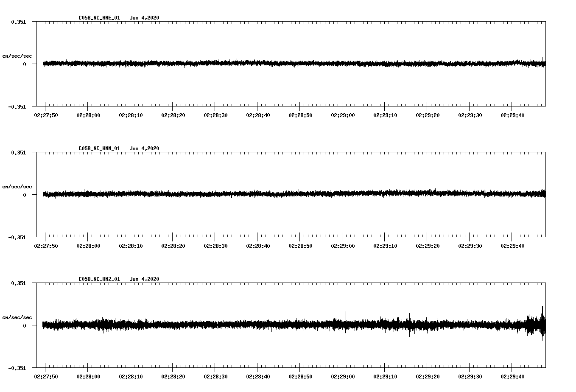Click the 02:28:10 time label under HNN plot

tap(131, 246)
